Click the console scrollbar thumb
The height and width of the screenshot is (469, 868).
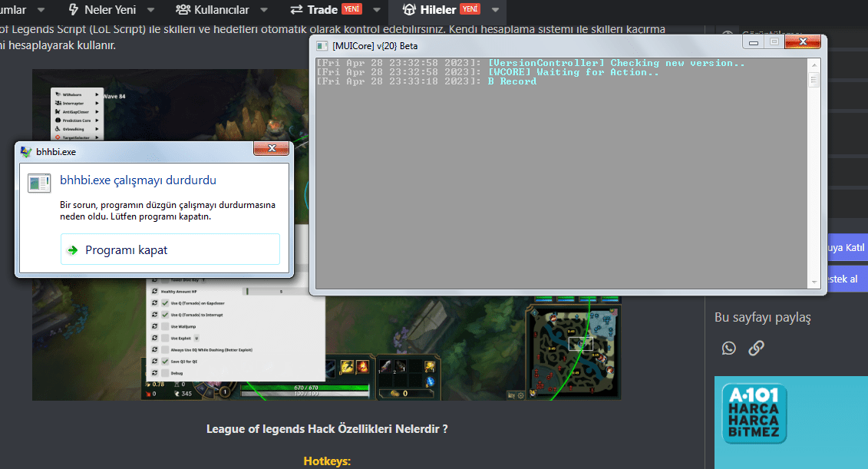coord(814,80)
